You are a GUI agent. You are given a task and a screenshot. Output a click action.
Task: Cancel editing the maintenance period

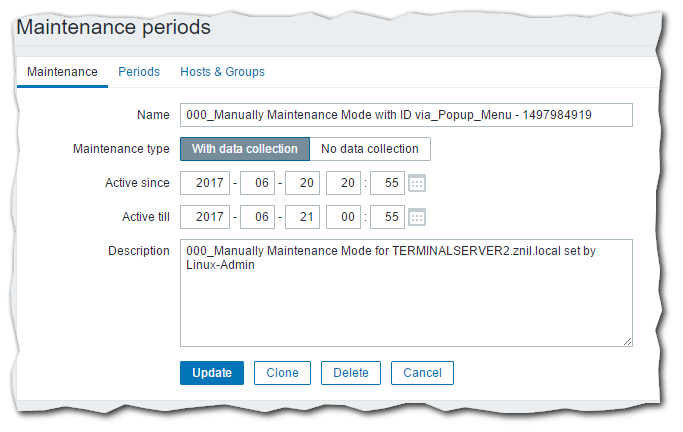422,373
